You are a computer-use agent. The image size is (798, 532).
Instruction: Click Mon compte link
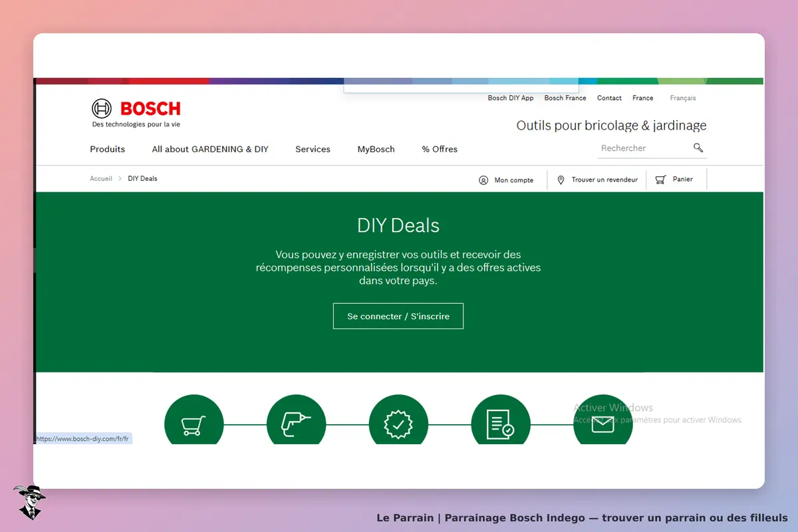[x=514, y=180]
